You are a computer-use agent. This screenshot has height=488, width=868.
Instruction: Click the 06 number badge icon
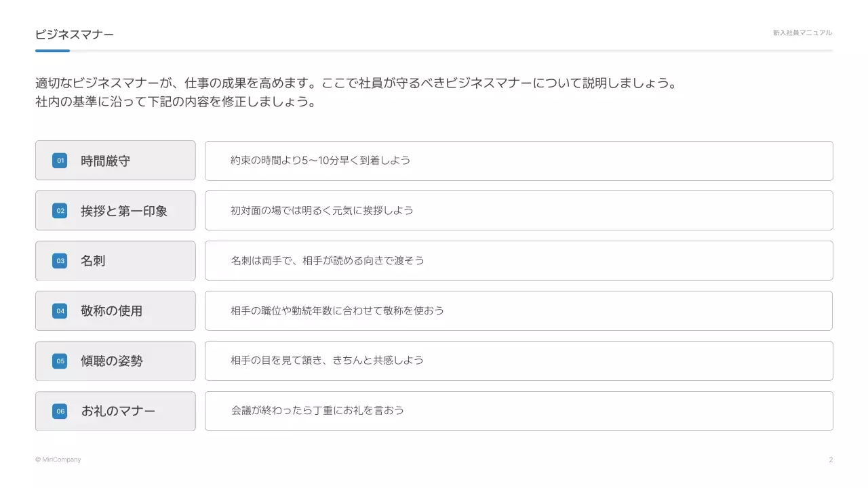coord(60,411)
